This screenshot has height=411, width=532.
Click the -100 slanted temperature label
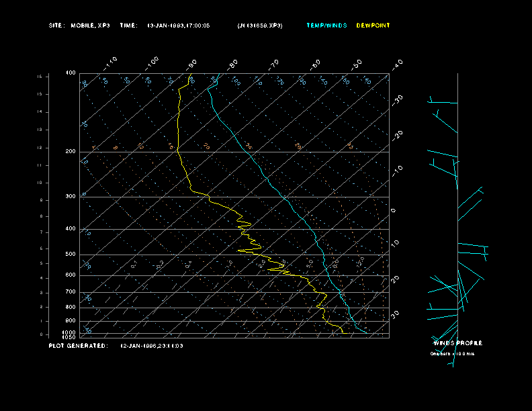152,64
